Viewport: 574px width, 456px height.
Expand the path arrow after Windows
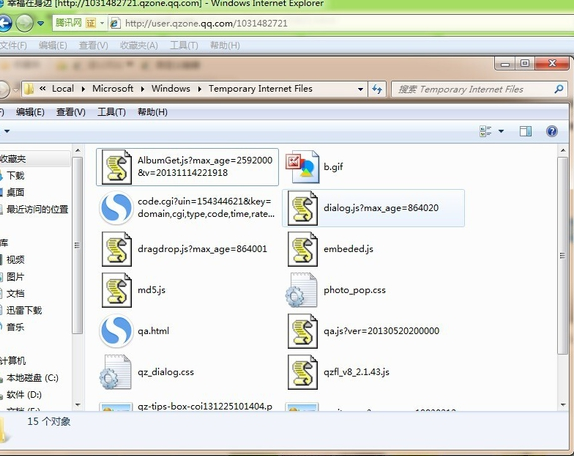tap(200, 89)
